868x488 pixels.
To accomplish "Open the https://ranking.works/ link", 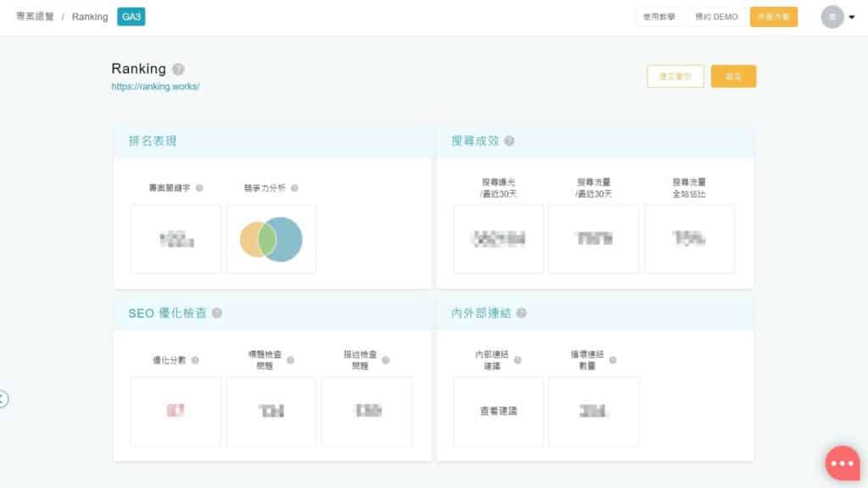I will pyautogui.click(x=155, y=86).
